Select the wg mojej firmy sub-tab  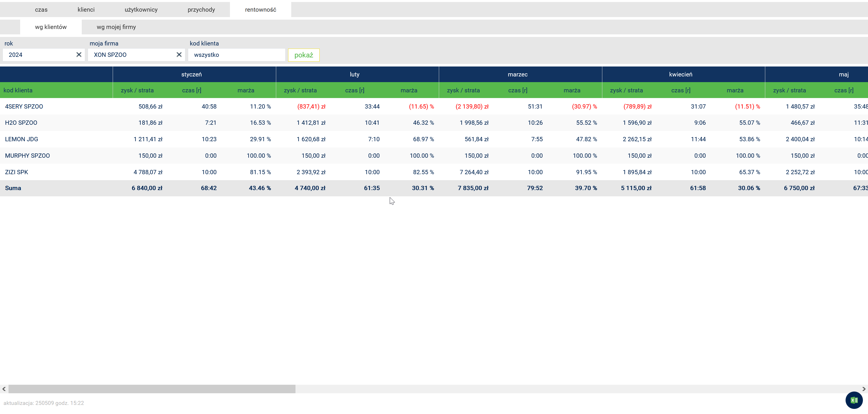click(116, 27)
